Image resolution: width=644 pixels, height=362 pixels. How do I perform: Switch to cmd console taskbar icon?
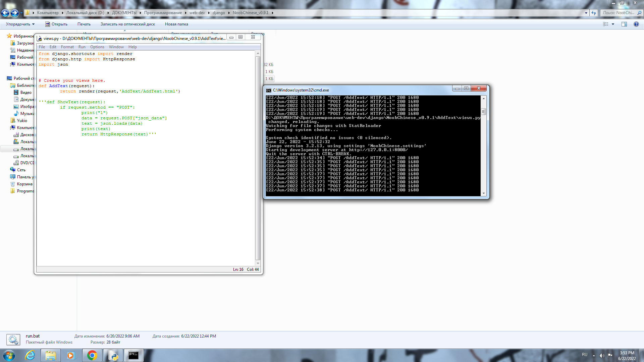(133, 355)
